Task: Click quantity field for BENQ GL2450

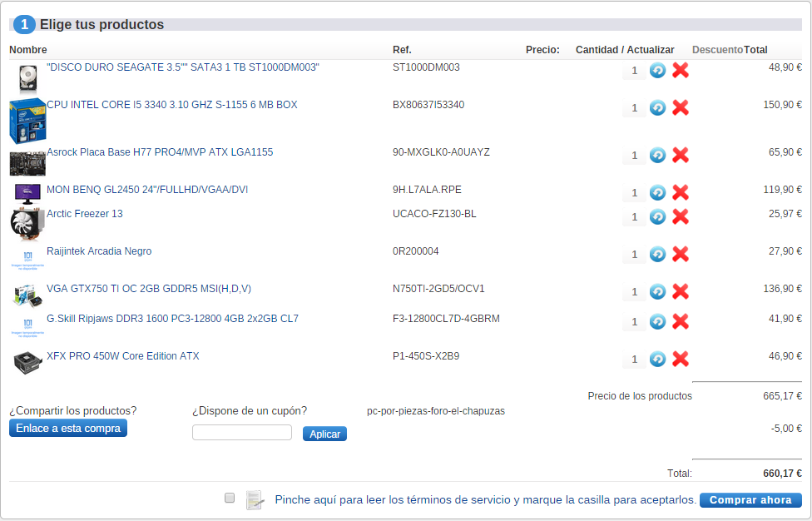Action: click(x=634, y=192)
